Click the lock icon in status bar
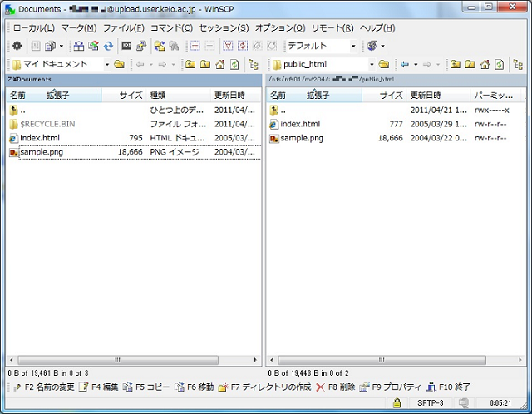532x414 pixels. [397, 403]
